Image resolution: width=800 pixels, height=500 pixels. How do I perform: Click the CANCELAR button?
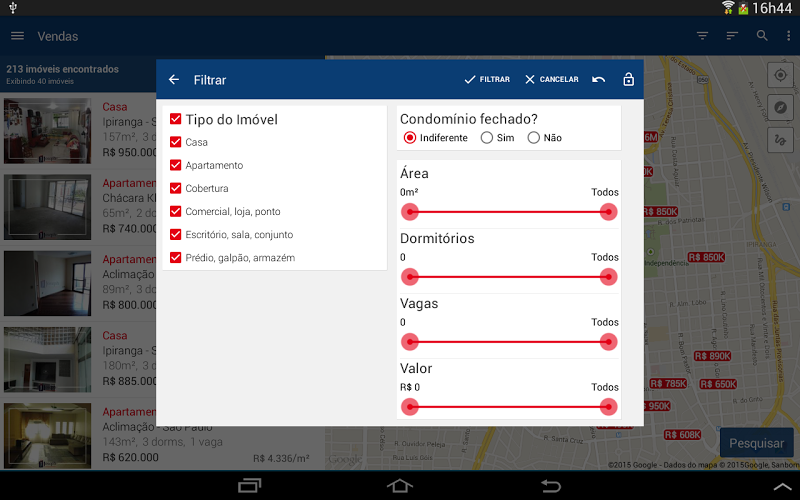coord(552,80)
